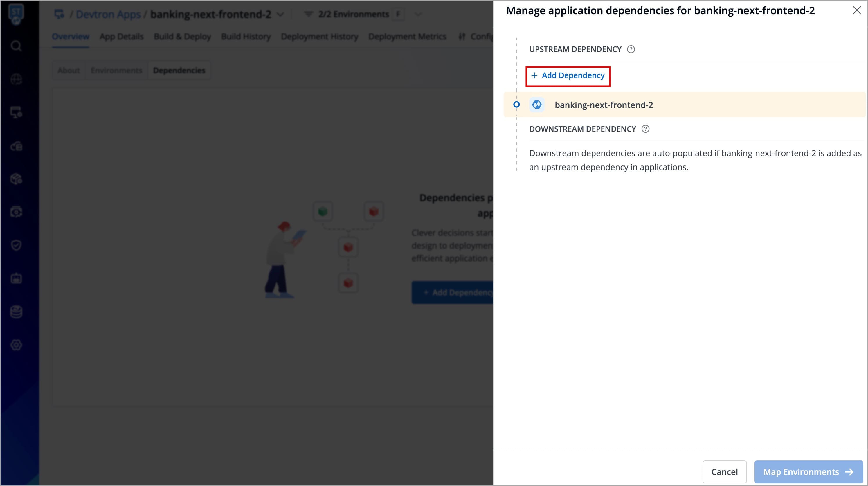Switch to the App Details tab
The height and width of the screenshot is (486, 868).
pos(121,36)
